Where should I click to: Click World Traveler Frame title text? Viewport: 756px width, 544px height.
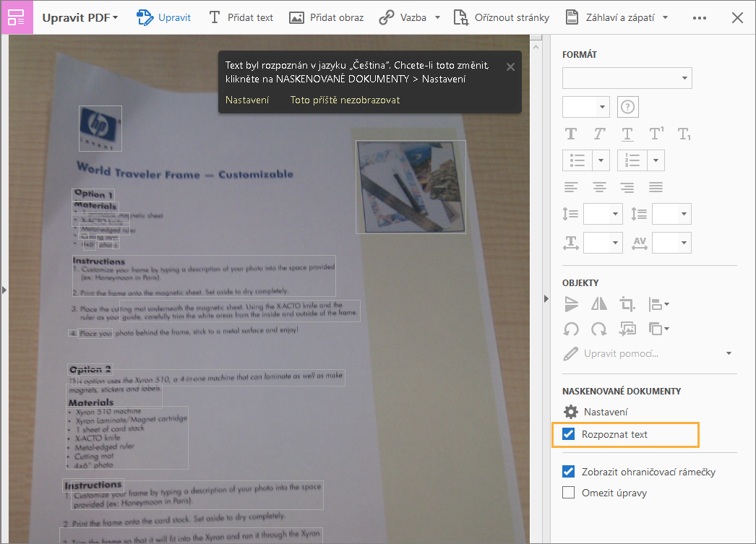(x=185, y=171)
